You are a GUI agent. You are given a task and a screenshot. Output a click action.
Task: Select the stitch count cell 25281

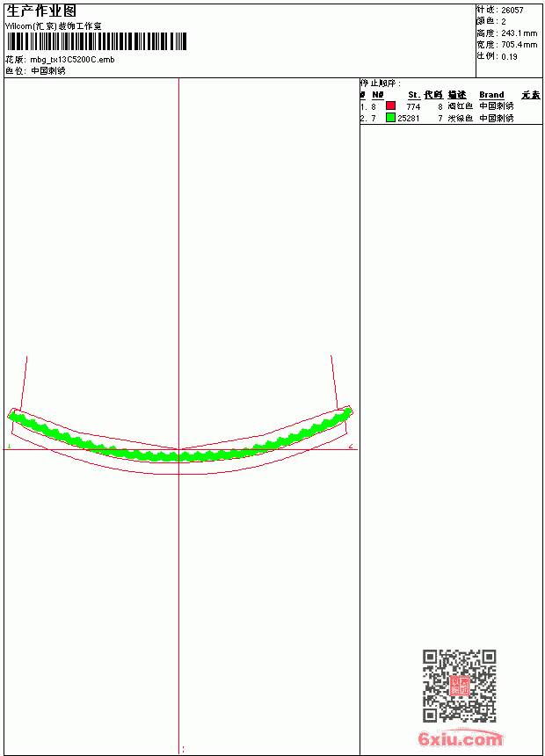click(x=409, y=118)
